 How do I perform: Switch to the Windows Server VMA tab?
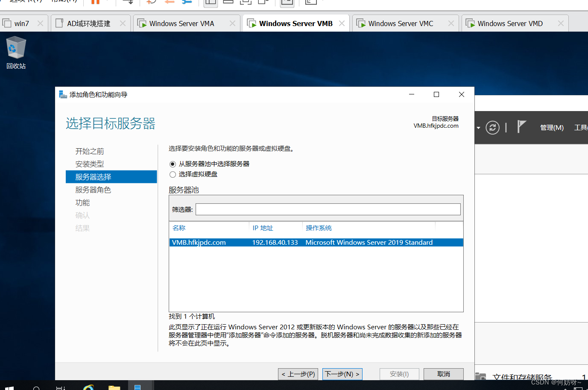click(181, 23)
